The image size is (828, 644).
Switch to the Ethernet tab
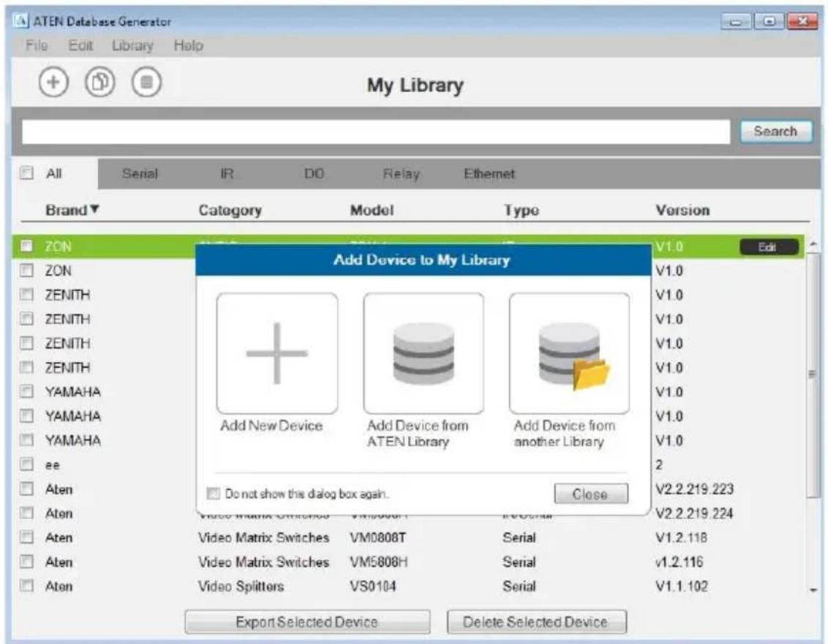point(489,174)
